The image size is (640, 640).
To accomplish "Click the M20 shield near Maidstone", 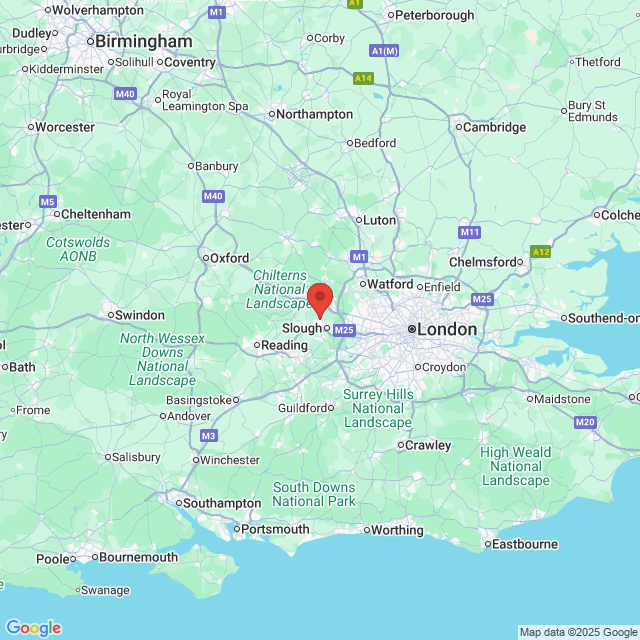I will pyautogui.click(x=585, y=422).
